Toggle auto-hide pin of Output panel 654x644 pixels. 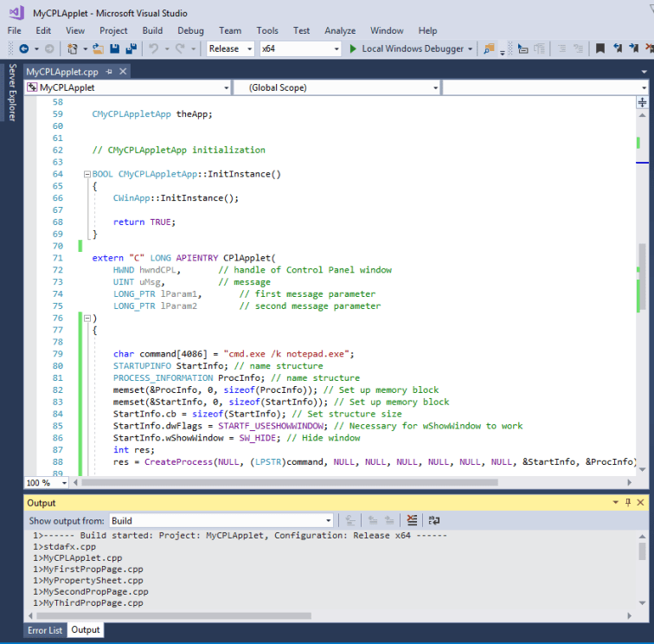628,502
